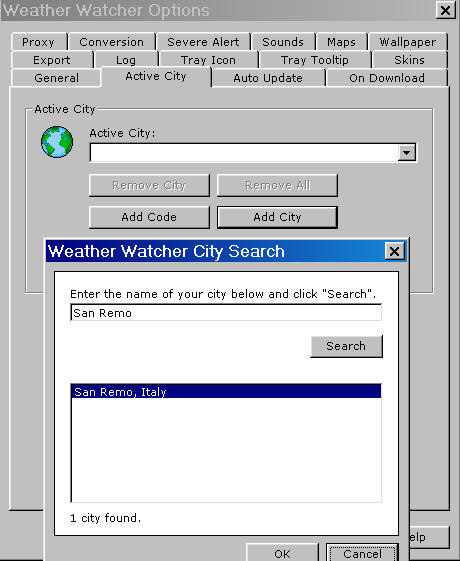Click the globe icon beside Active City
Screen dimensions: 460x561
[57, 142]
